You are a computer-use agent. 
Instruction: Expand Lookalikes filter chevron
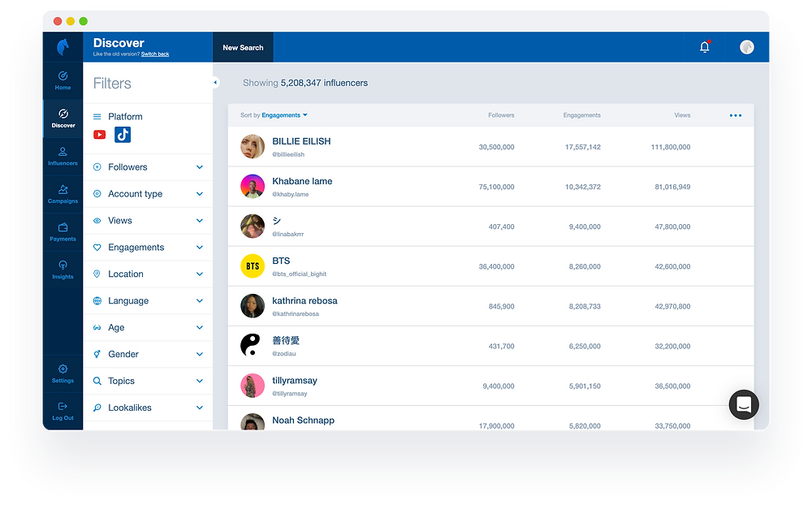click(200, 408)
